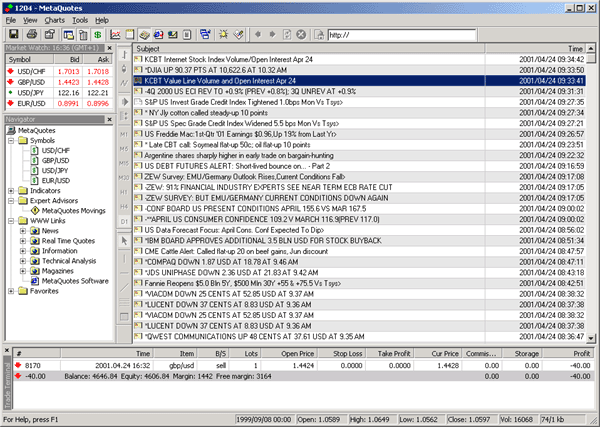Collapse the Expert Advisors folder

tap(11, 200)
